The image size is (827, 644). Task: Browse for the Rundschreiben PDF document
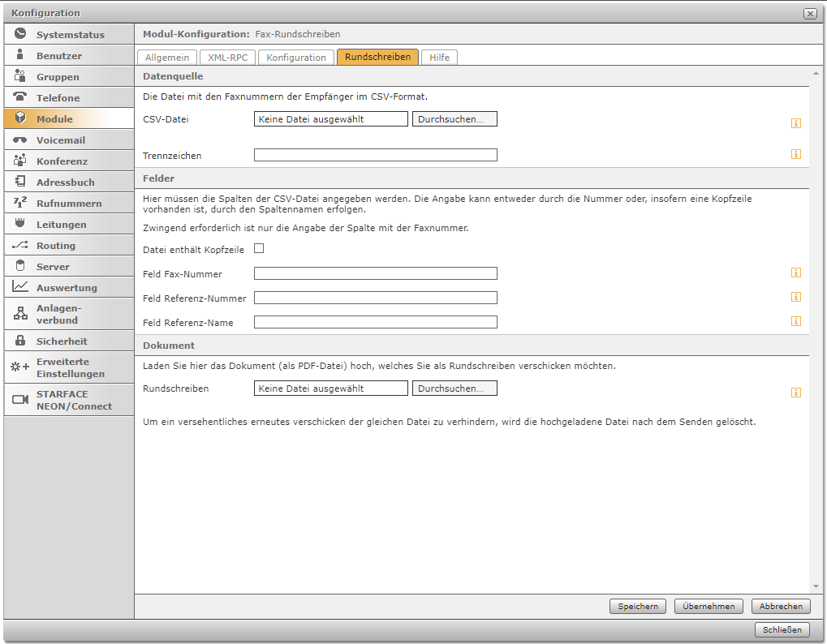[x=454, y=389]
